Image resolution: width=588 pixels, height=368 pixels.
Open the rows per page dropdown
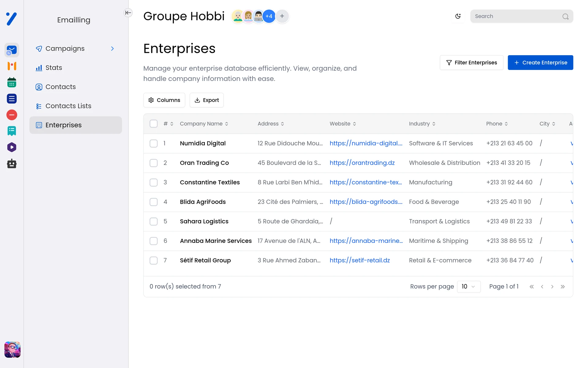coord(469,286)
